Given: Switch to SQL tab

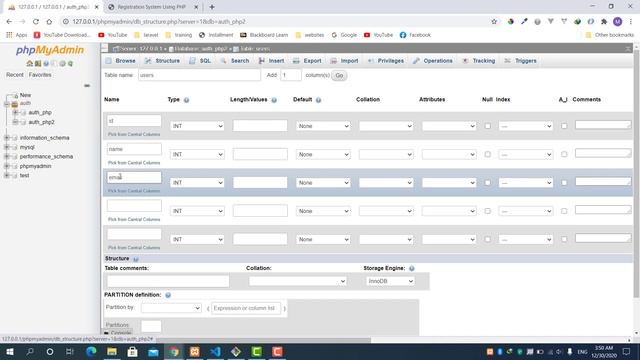Looking at the screenshot, I should tap(200, 61).
